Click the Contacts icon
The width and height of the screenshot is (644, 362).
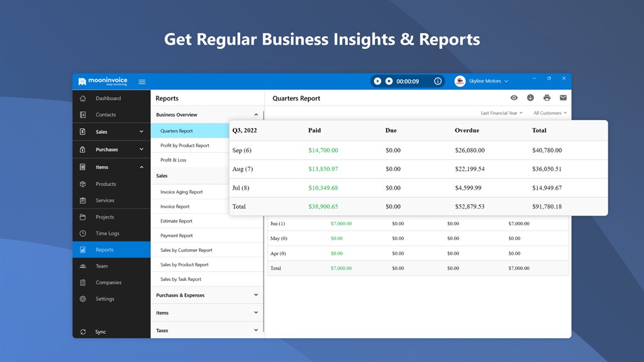(82, 115)
